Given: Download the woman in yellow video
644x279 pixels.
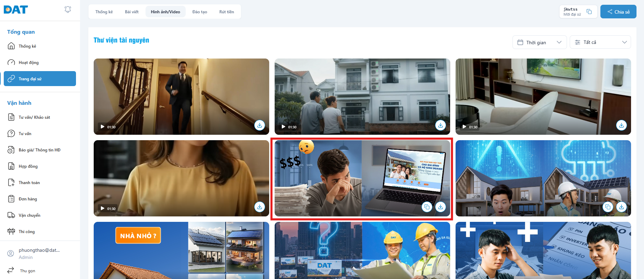Looking at the screenshot, I should click(x=260, y=207).
